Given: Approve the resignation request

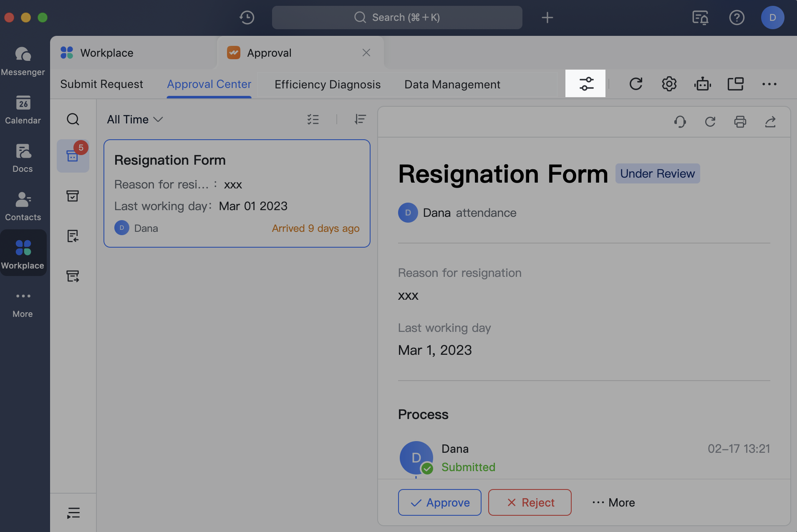Looking at the screenshot, I should coord(439,502).
